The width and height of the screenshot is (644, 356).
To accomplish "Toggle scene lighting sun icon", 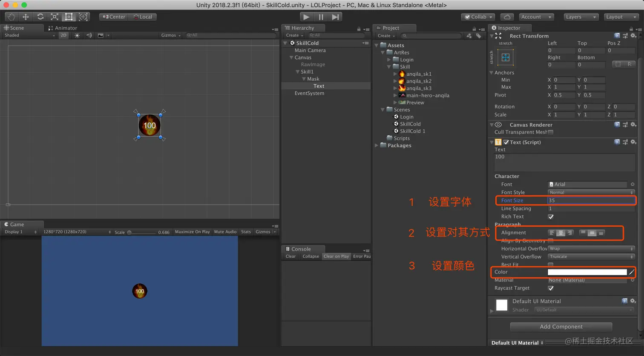I will point(77,35).
